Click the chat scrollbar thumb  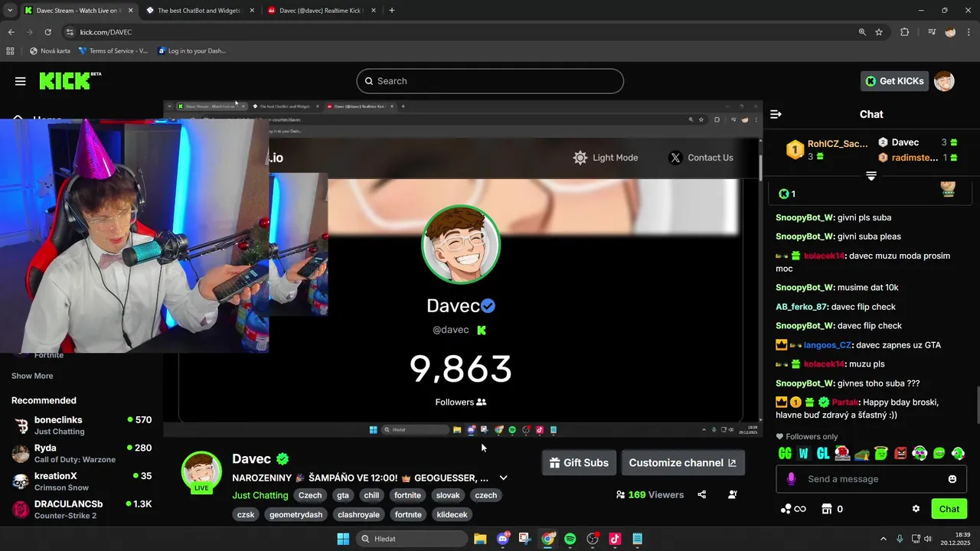click(x=977, y=405)
